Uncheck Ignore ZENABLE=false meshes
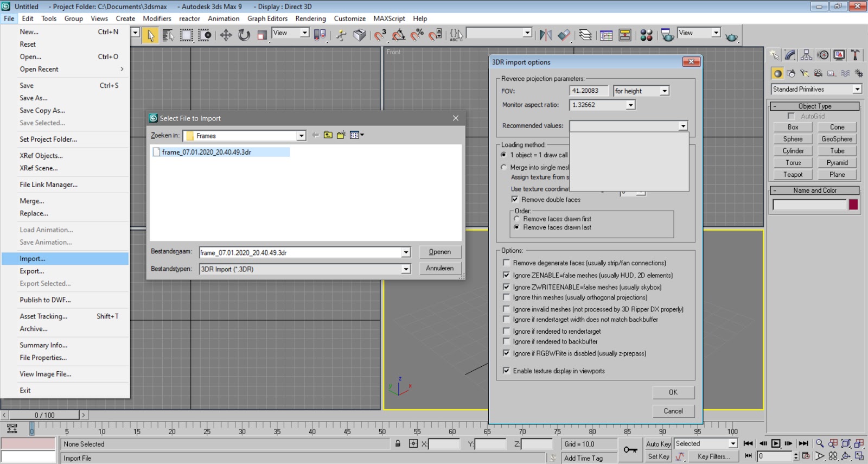This screenshot has height=464, width=868. point(506,276)
